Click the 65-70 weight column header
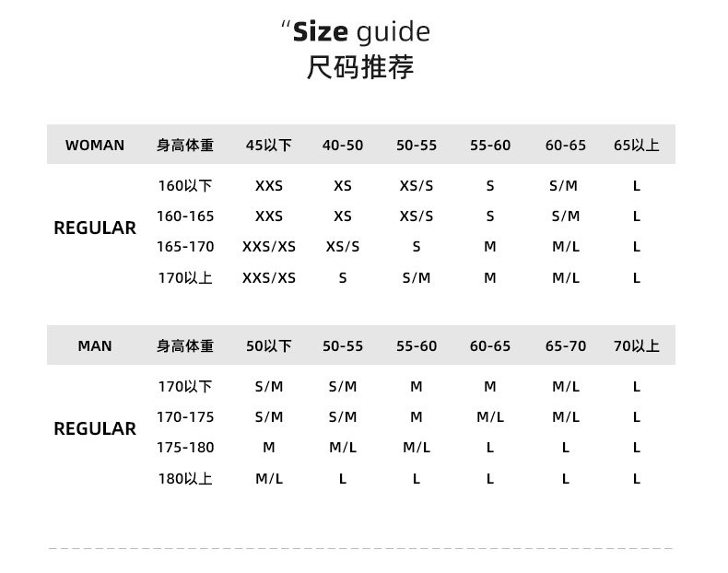Screen dimensions: 728x573 (x=566, y=345)
